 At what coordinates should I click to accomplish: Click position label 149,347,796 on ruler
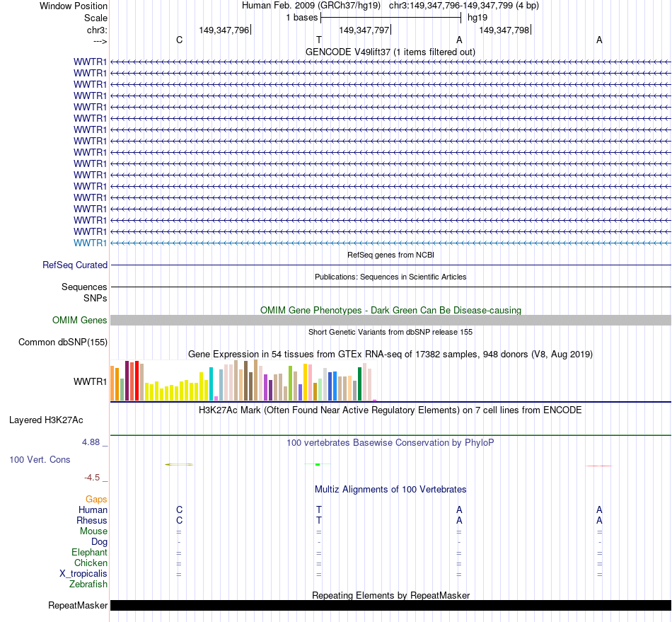(x=224, y=30)
